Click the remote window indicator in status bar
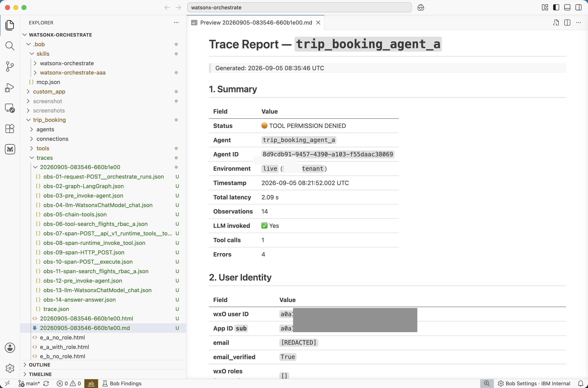The image size is (588, 388). [x=7, y=383]
